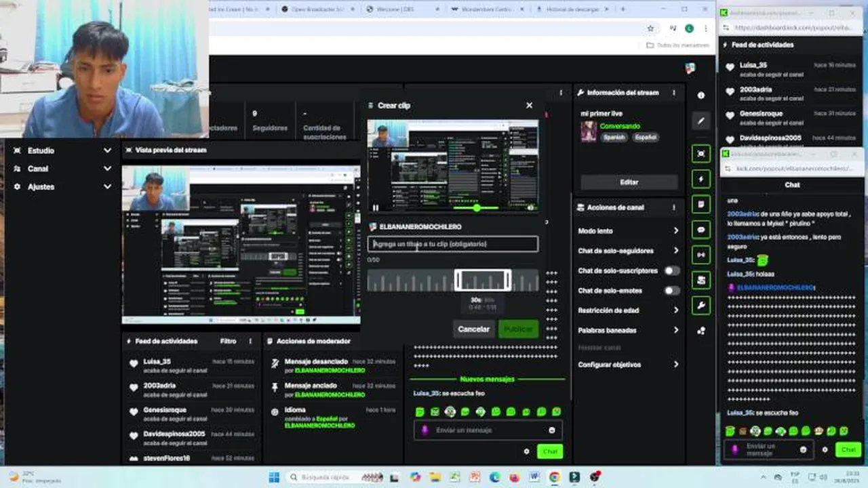The width and height of the screenshot is (868, 488).
Task: Toggle Chat de solo-suscriptores switch
Action: point(672,270)
